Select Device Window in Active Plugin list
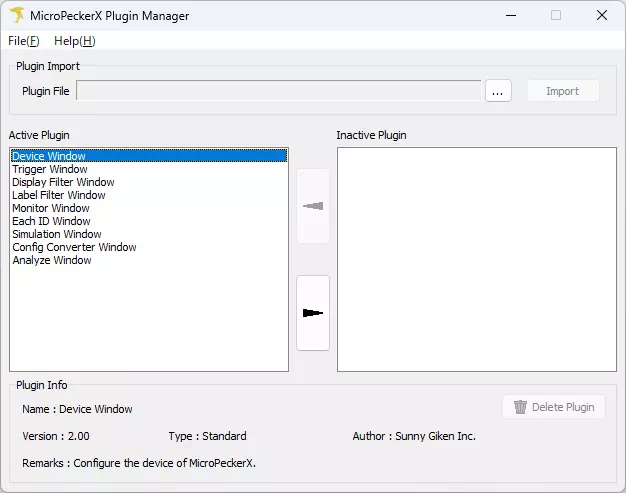Viewport: 626px width, 493px height. point(149,156)
